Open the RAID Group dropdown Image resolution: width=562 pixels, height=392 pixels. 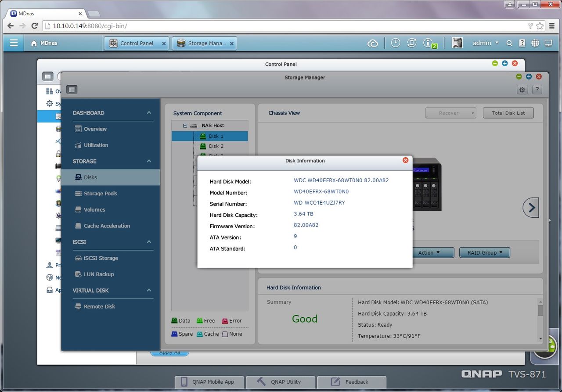coord(485,252)
